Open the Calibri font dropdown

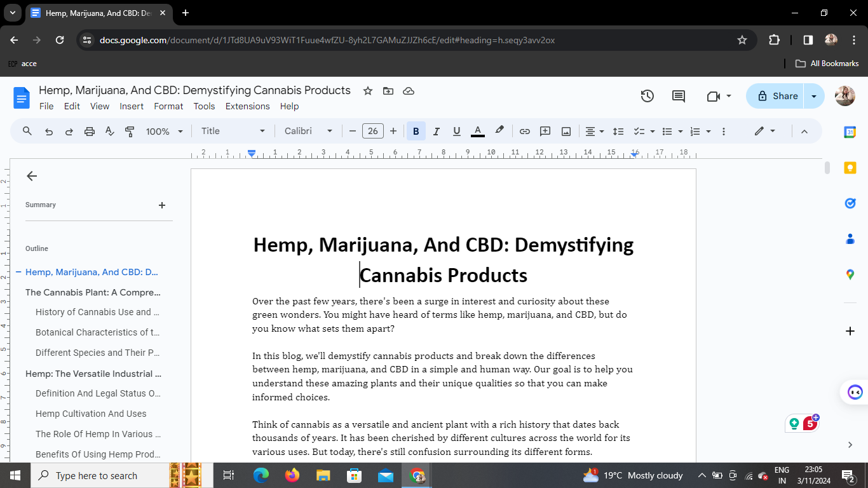coord(308,132)
